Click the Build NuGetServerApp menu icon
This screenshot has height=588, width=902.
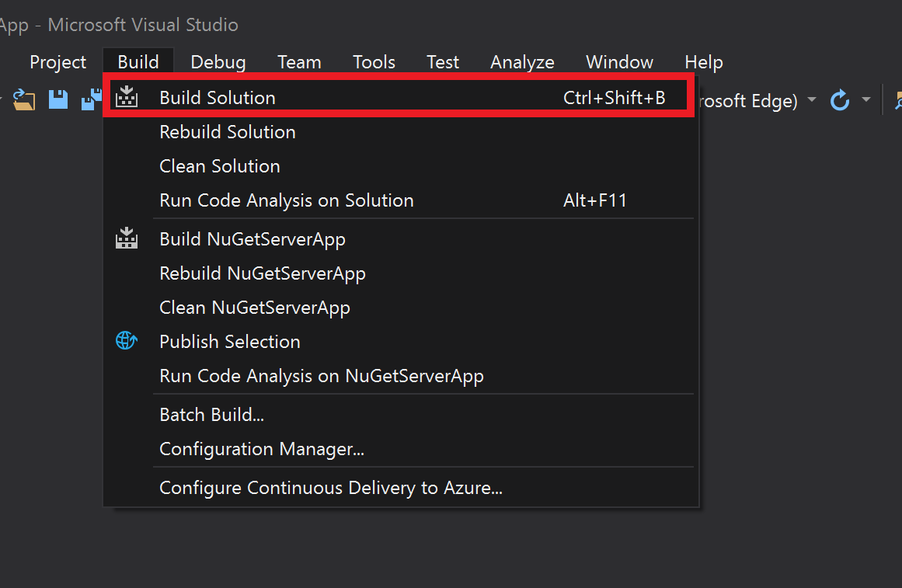point(127,238)
